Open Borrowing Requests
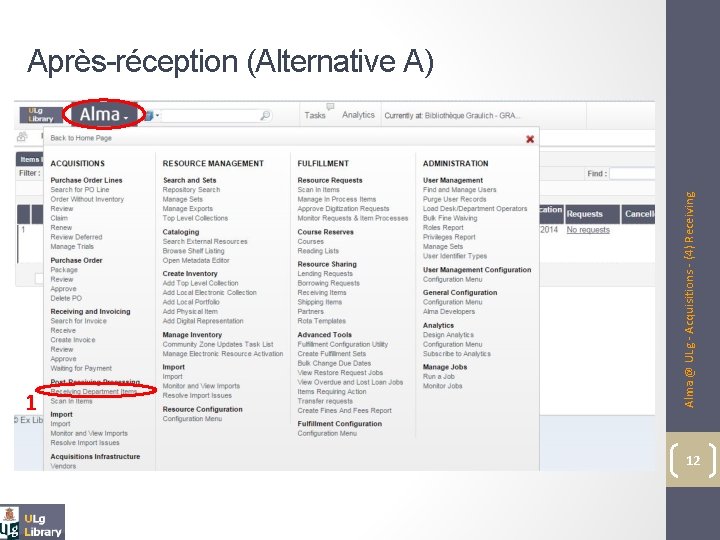The image size is (720, 540). [x=328, y=283]
